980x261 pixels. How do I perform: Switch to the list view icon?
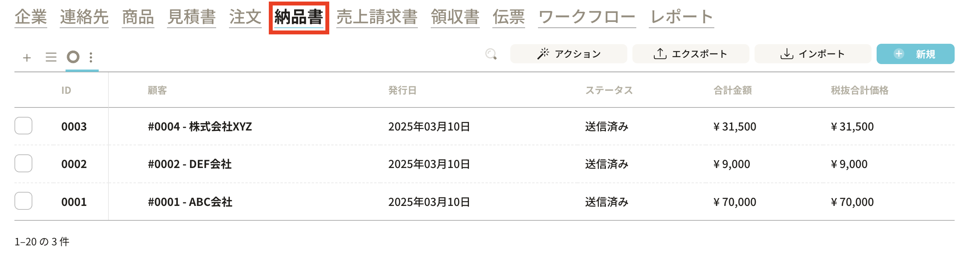[x=51, y=57]
